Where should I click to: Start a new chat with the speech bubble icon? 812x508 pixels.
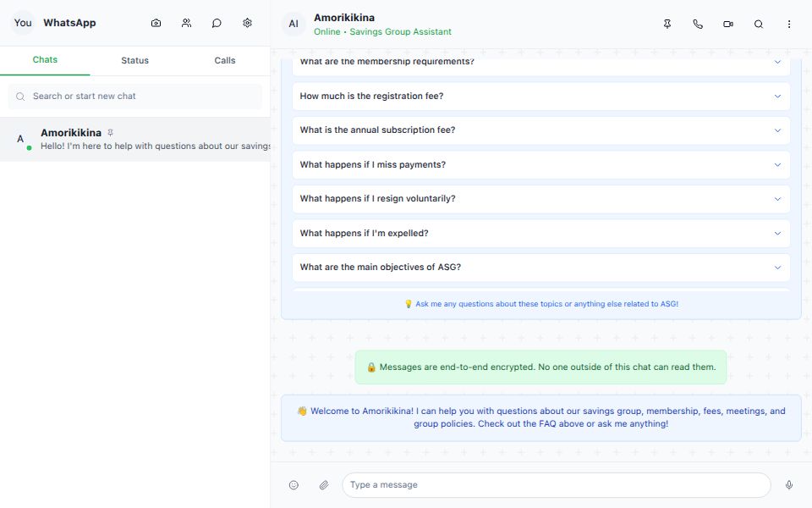pos(217,23)
